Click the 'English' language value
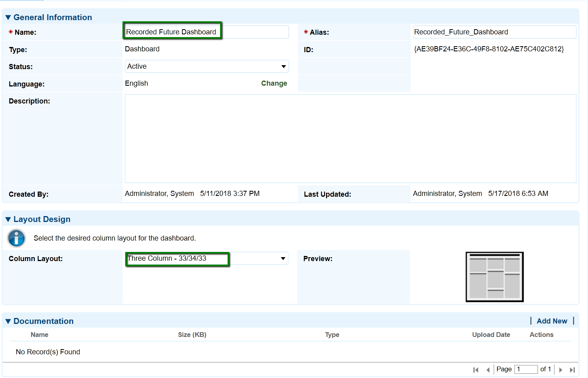 point(136,83)
